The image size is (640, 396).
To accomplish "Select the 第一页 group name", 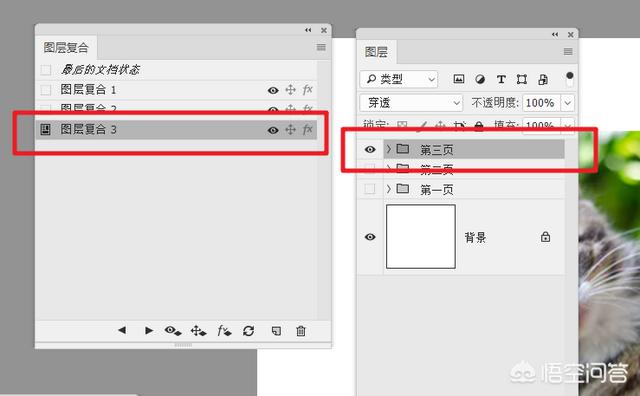I will [437, 190].
